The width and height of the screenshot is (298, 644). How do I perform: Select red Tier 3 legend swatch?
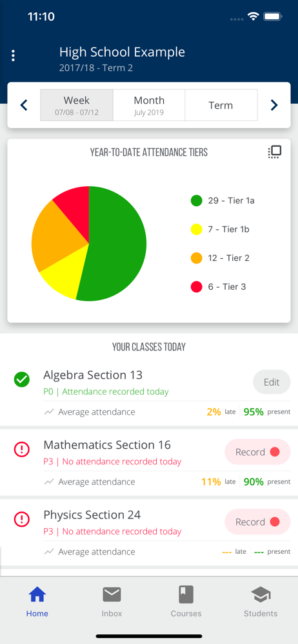pos(197,287)
